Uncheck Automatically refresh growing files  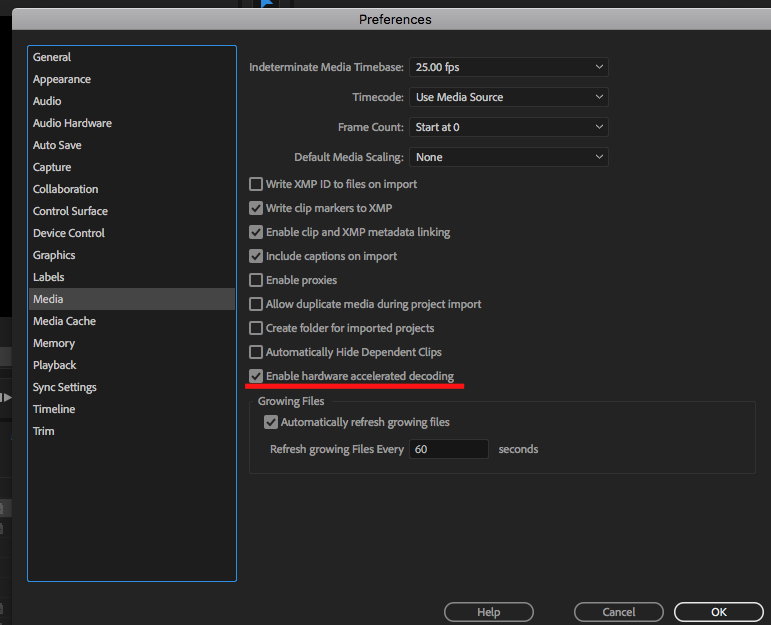(x=271, y=422)
